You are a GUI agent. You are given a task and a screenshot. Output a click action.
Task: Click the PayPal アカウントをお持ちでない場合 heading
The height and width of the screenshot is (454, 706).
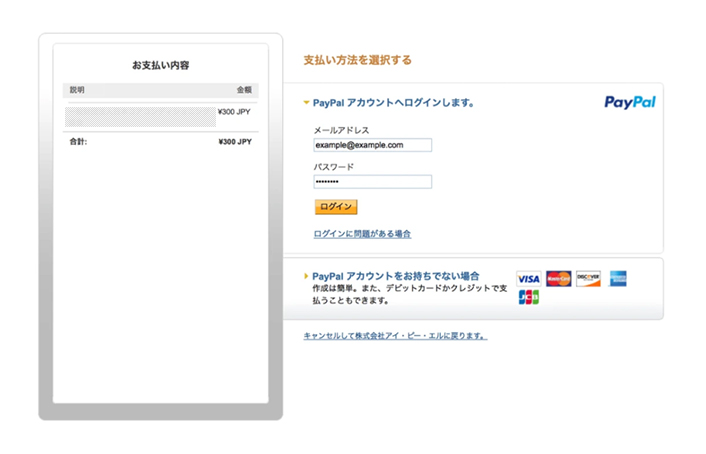click(x=396, y=276)
